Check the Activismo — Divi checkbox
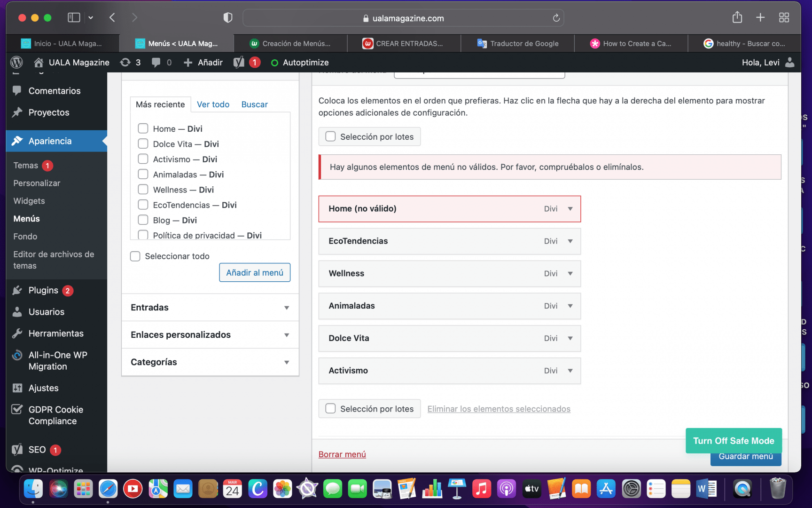The width and height of the screenshot is (812, 508). 143,159
